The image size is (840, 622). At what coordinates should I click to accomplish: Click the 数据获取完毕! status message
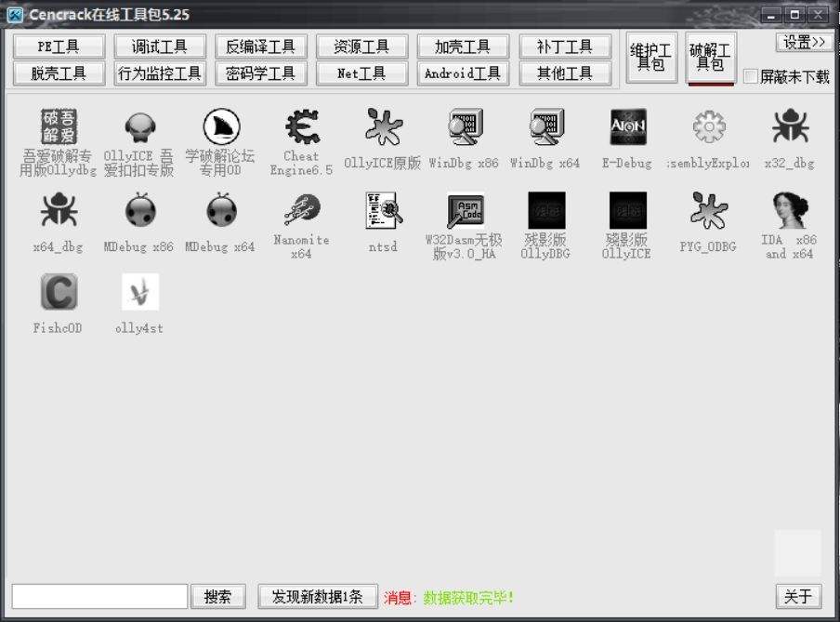[x=468, y=597]
